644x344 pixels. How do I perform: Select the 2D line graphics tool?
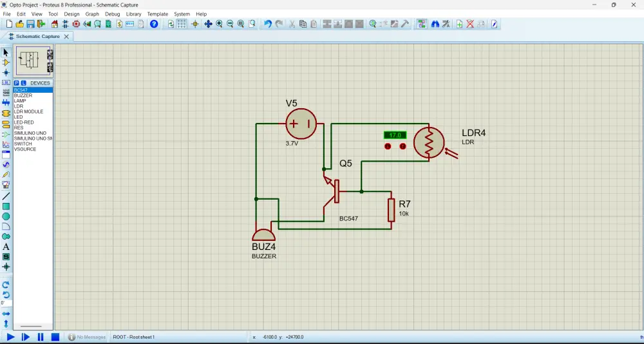(x=6, y=196)
